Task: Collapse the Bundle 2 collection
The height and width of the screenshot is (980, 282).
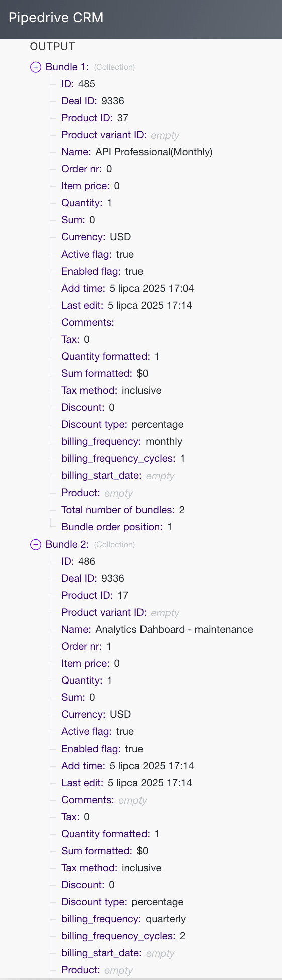Action: click(36, 544)
